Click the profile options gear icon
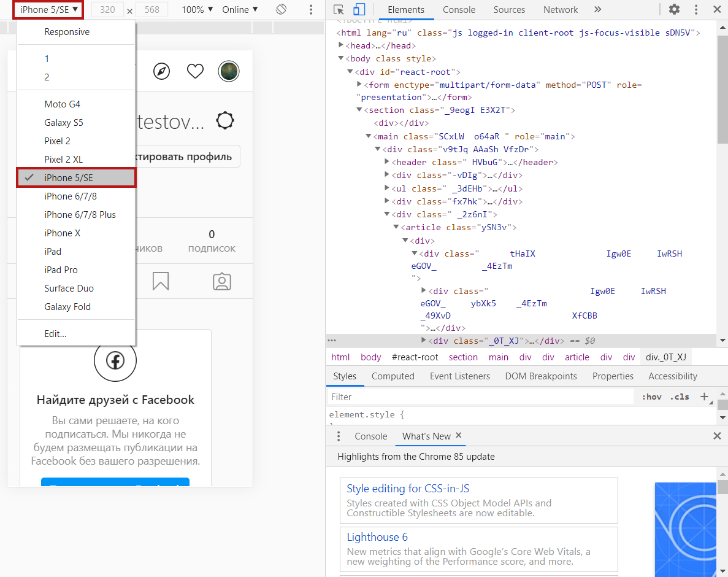 [225, 121]
